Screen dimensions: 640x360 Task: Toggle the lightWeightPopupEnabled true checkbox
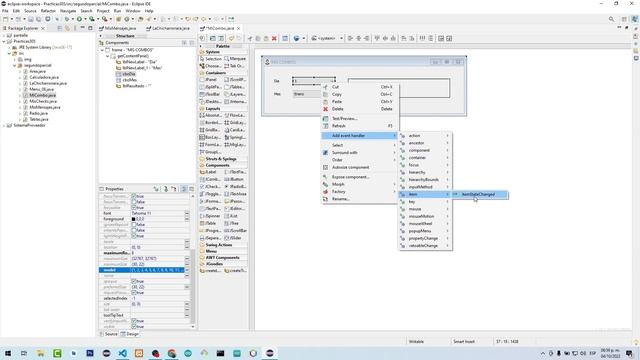click(133, 236)
